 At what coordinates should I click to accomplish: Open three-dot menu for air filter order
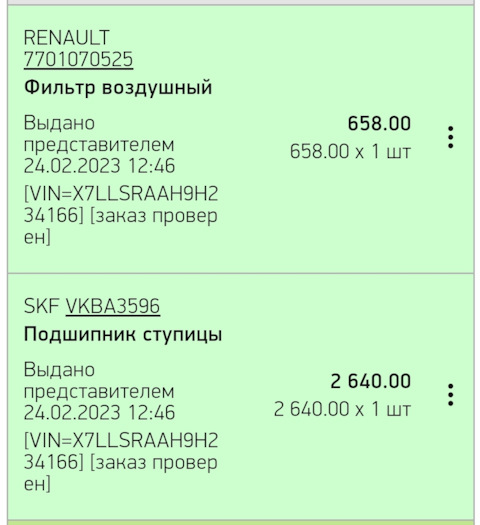pyautogui.click(x=451, y=137)
